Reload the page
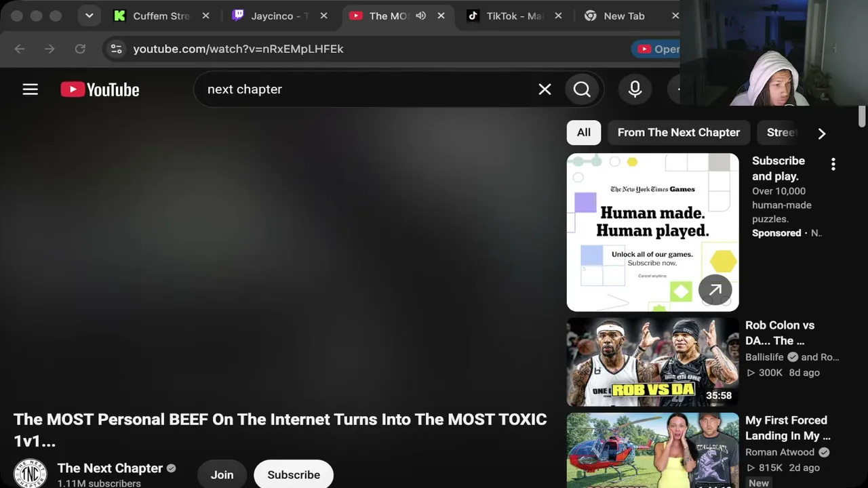Viewport: 868px width, 488px height. pos(80,49)
